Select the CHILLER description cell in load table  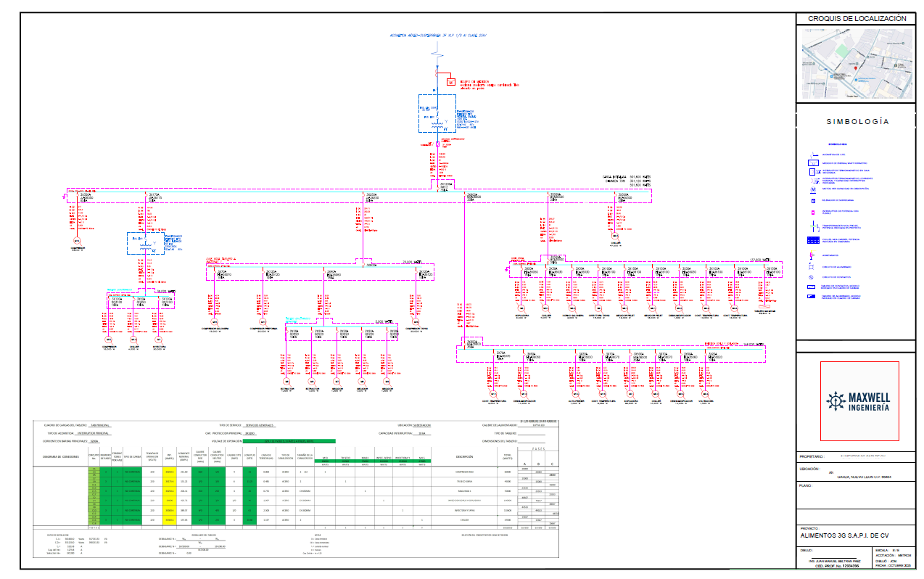pyautogui.click(x=464, y=520)
